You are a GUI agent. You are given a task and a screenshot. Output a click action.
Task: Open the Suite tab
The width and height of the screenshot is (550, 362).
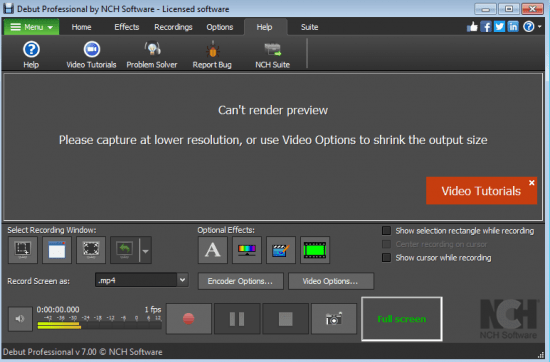pyautogui.click(x=309, y=27)
